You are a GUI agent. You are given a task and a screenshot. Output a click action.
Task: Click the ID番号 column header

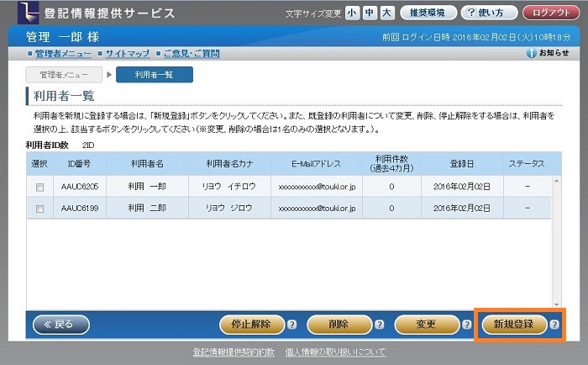tap(80, 164)
